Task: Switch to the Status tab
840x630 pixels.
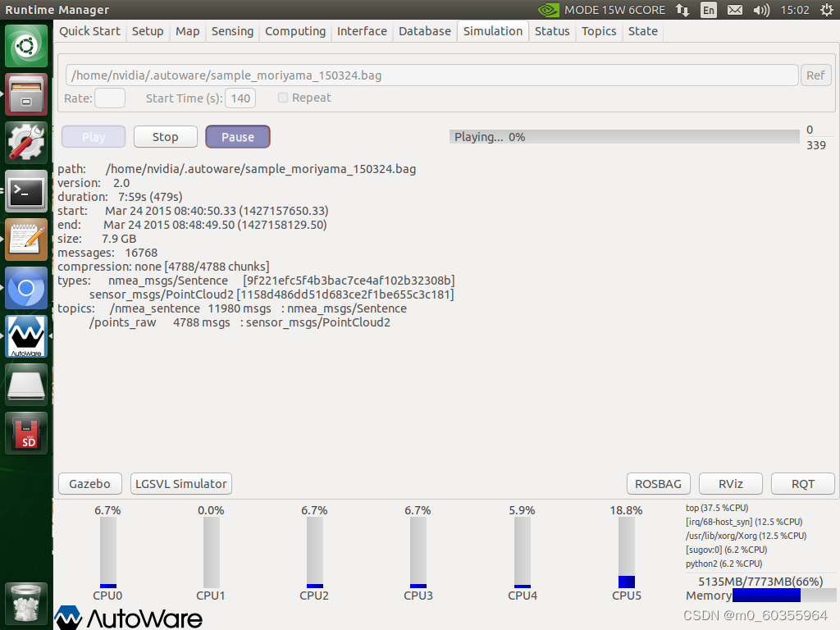Action: (552, 31)
